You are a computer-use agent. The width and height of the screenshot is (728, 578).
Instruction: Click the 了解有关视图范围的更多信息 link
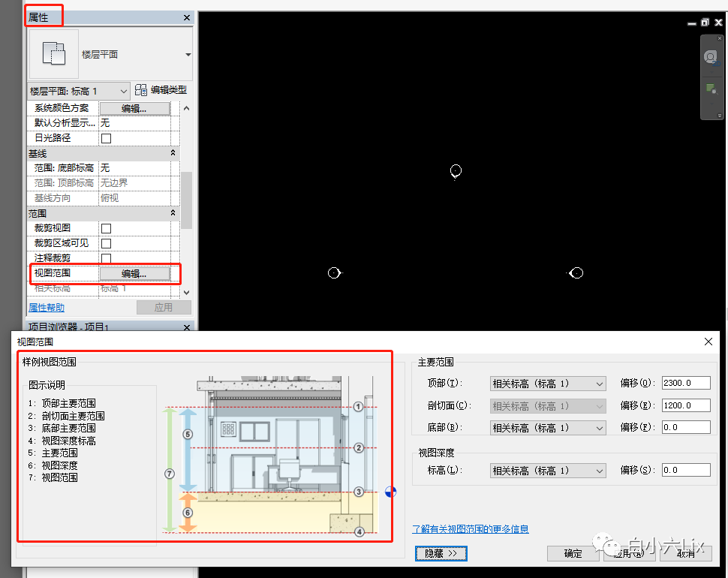471,529
